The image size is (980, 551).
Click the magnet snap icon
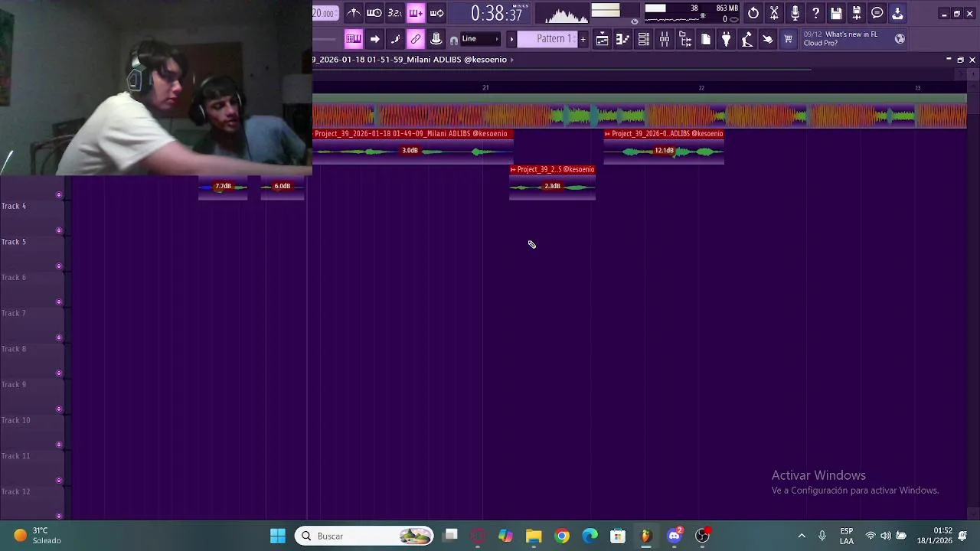(454, 40)
